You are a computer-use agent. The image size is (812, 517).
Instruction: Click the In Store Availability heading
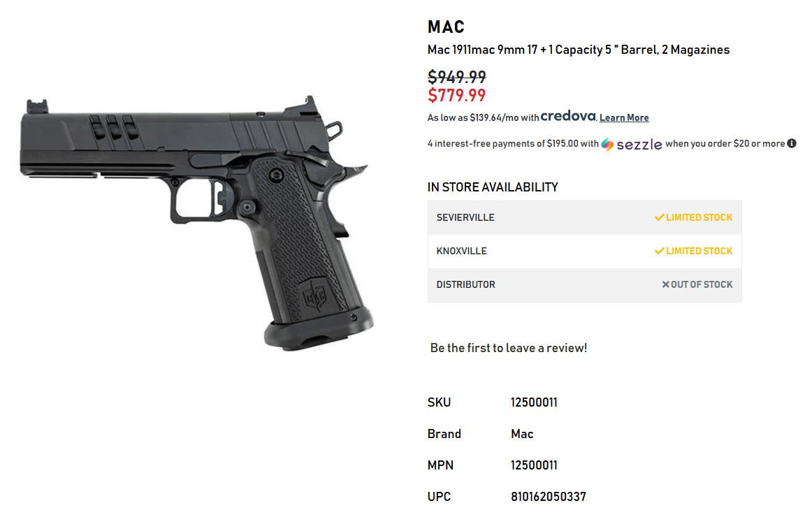click(x=493, y=187)
